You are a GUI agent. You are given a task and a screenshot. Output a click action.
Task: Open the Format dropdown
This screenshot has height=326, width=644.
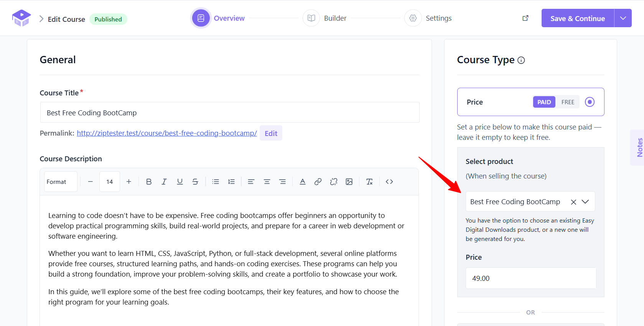point(61,182)
